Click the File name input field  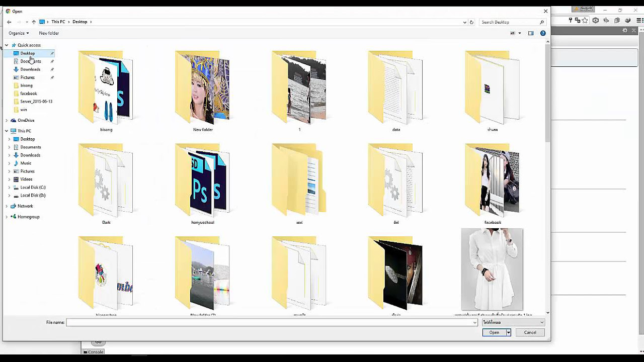coord(272,322)
